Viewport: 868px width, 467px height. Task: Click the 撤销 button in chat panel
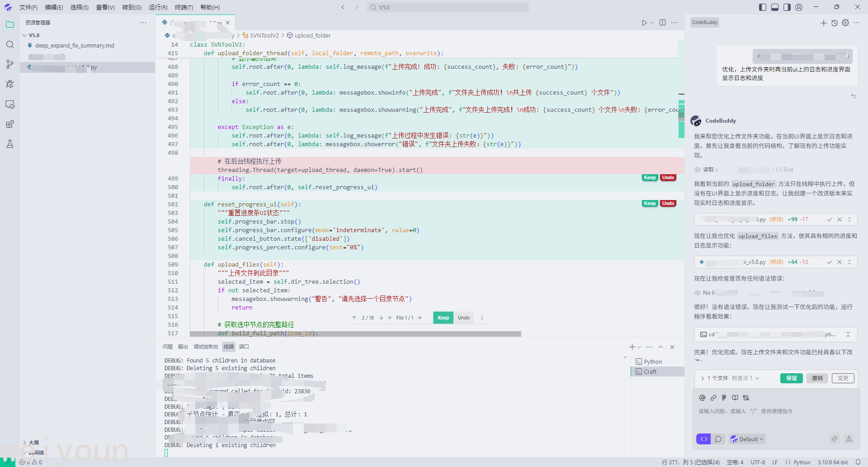tap(817, 378)
